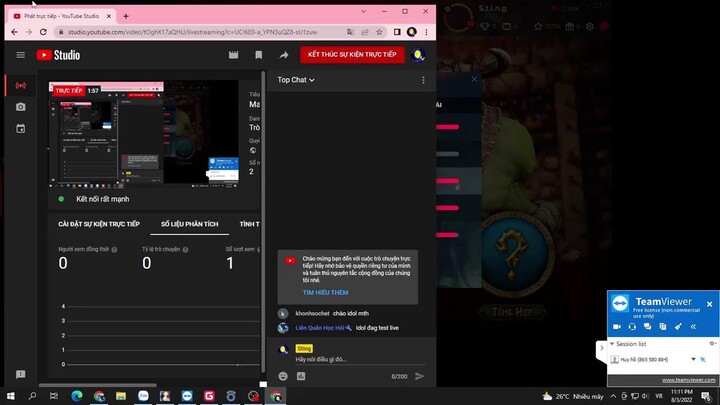Select the Stream (live) sidebar icon

(x=20, y=85)
